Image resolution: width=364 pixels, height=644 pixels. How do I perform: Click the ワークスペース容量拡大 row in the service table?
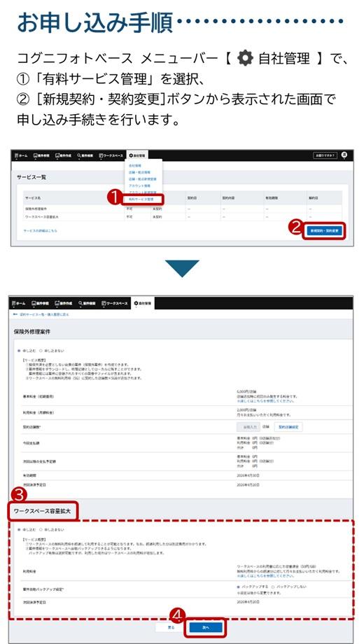tap(183, 216)
